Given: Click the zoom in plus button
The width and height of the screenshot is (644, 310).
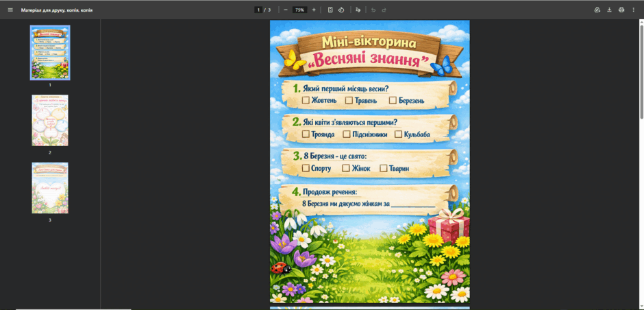Looking at the screenshot, I should click(314, 10).
